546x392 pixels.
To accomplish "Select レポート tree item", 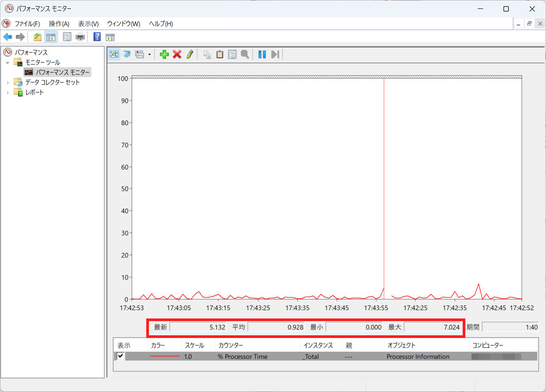I will tap(35, 92).
